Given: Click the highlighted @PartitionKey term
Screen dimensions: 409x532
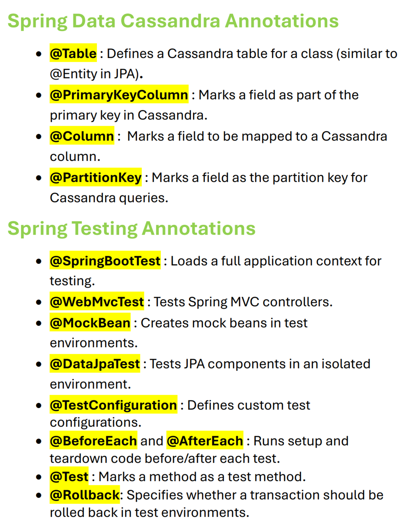Looking at the screenshot, I should pos(96,178).
